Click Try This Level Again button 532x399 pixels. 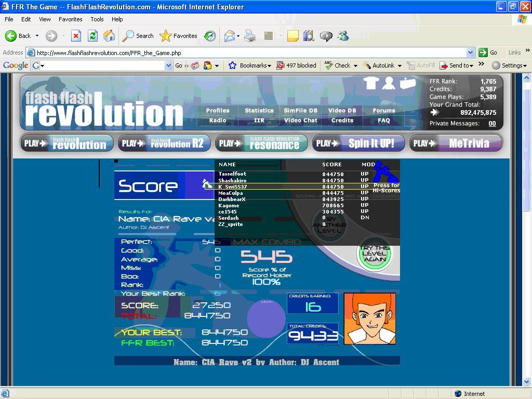pyautogui.click(x=375, y=254)
